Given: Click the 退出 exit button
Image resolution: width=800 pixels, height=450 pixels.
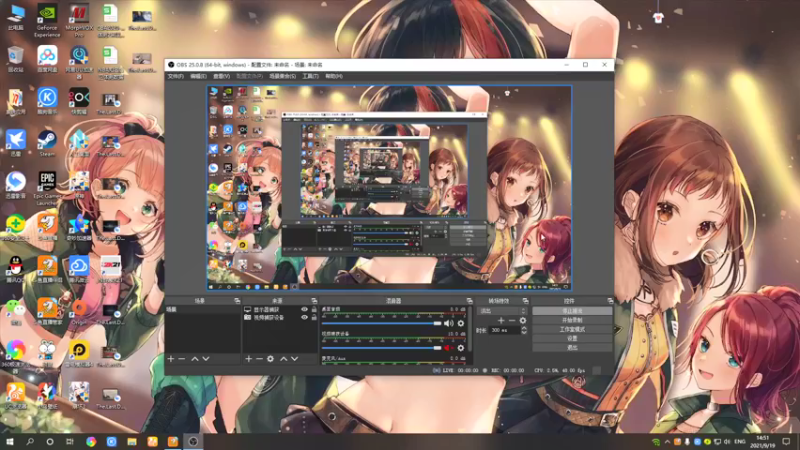Looking at the screenshot, I should (x=572, y=347).
